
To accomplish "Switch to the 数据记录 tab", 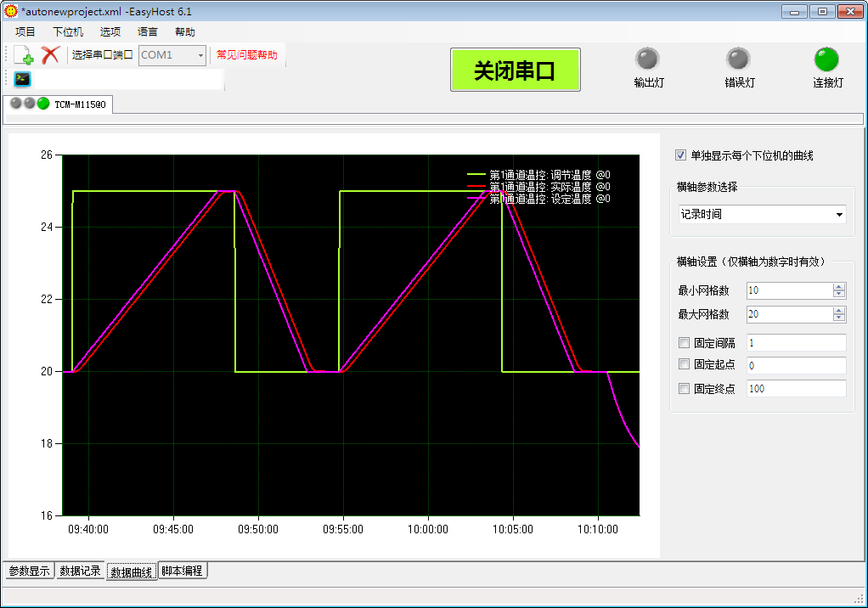I will point(81,571).
